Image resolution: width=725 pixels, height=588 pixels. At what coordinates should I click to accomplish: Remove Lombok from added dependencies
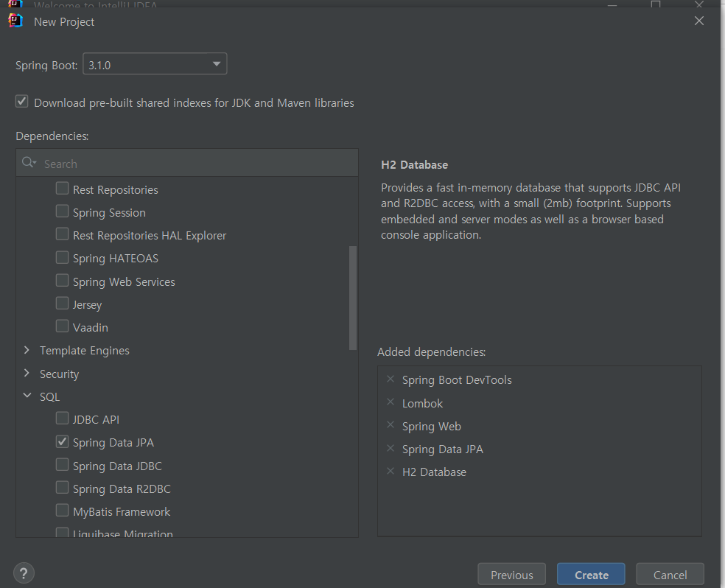(x=390, y=402)
